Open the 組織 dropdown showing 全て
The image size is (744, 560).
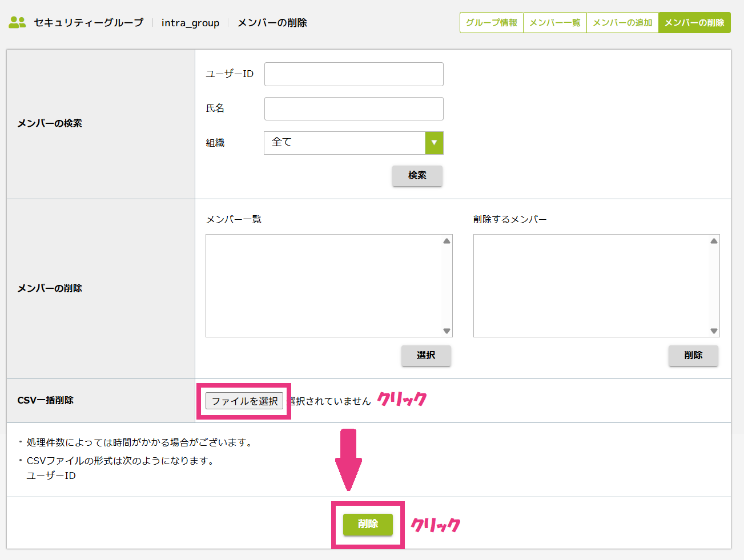[353, 143]
